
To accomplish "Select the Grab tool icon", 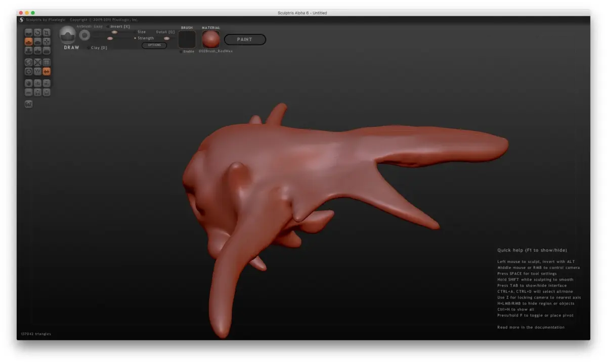I will click(x=47, y=41).
